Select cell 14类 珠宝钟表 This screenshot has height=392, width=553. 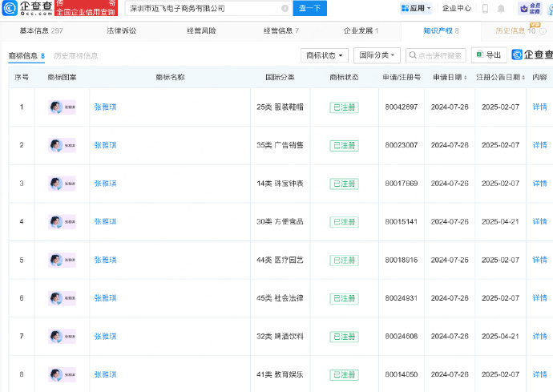[280, 184]
